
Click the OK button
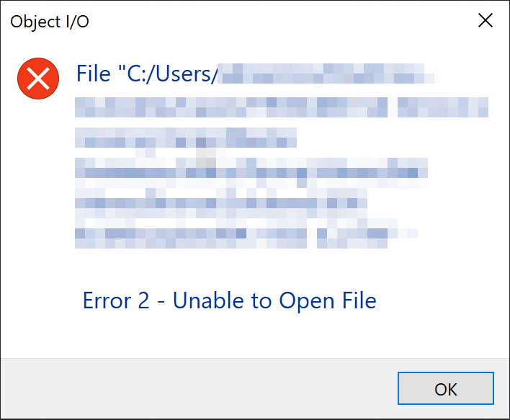coord(445,389)
